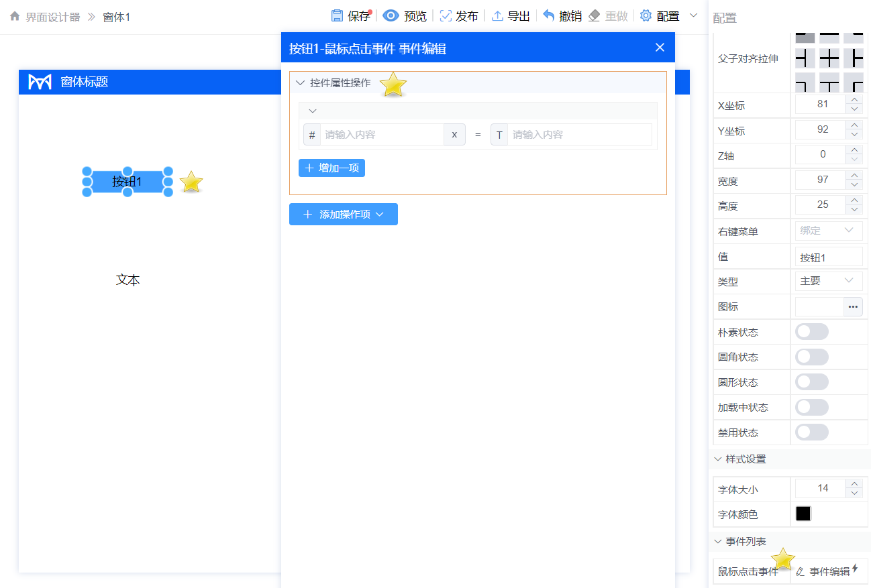Open the 添加操作项 dropdown button
871x588 pixels.
point(344,215)
